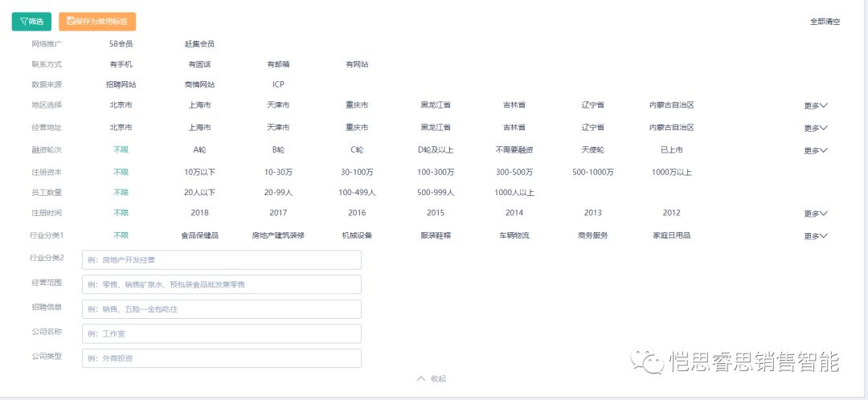Choose 上海市 in the 地区选择 row
Screen dimensions: 868x400
(x=200, y=104)
